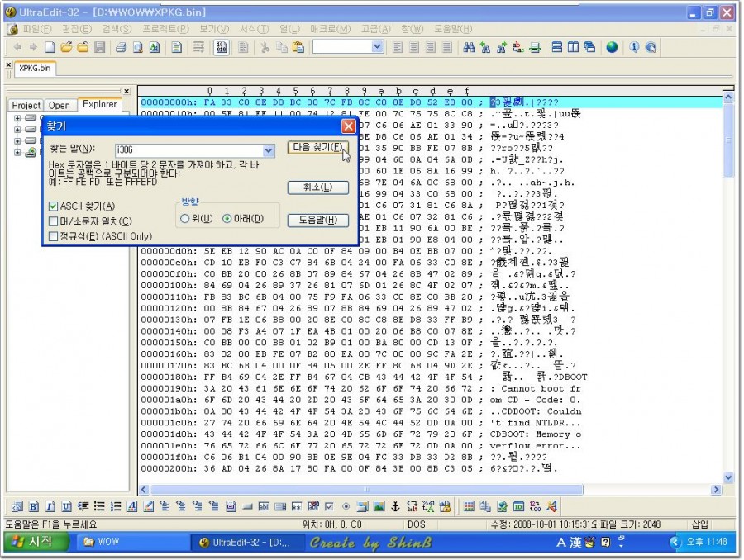Switch to the XPKG.bin file tab

point(35,69)
